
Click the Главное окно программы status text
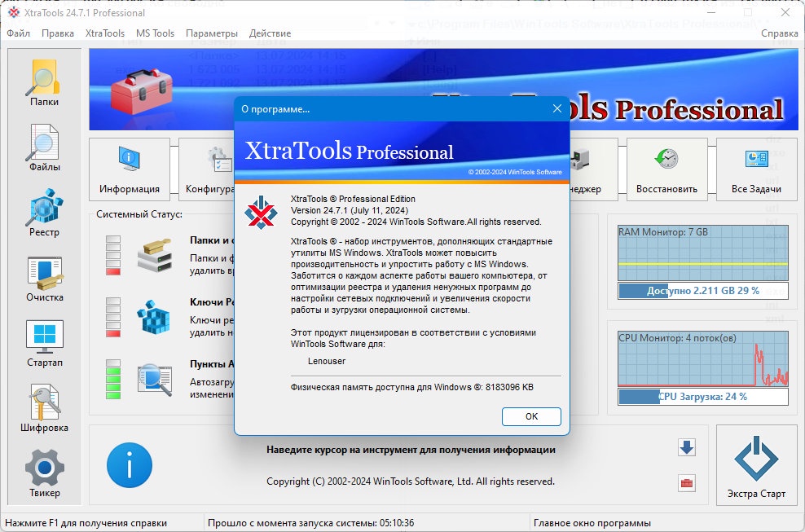pos(592,523)
